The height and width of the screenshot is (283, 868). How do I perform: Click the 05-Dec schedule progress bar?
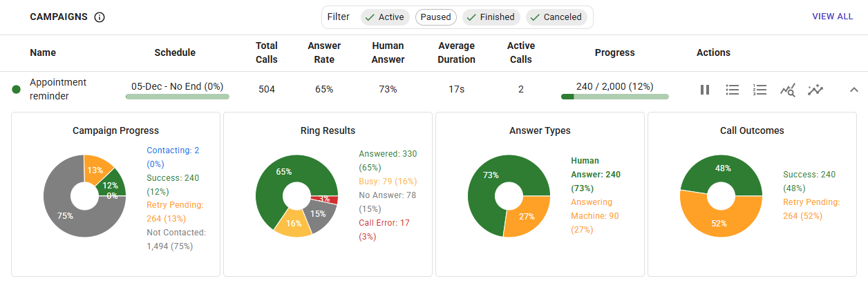pos(177,97)
